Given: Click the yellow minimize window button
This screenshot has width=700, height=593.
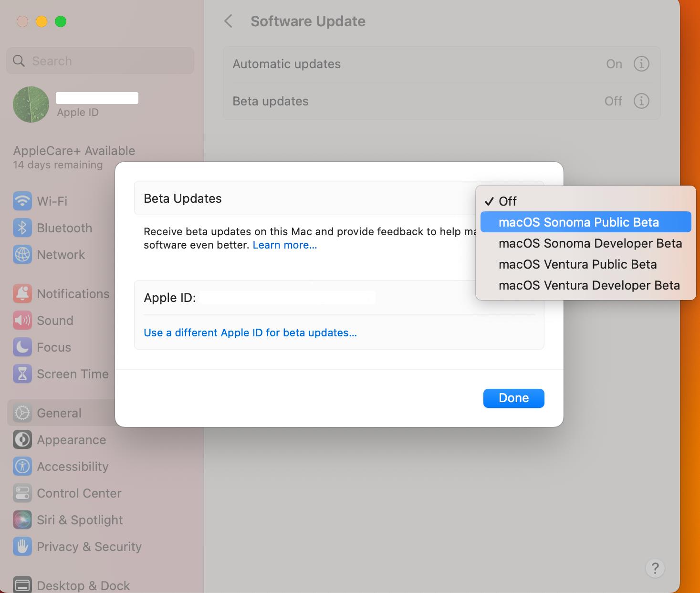Looking at the screenshot, I should click(x=42, y=21).
